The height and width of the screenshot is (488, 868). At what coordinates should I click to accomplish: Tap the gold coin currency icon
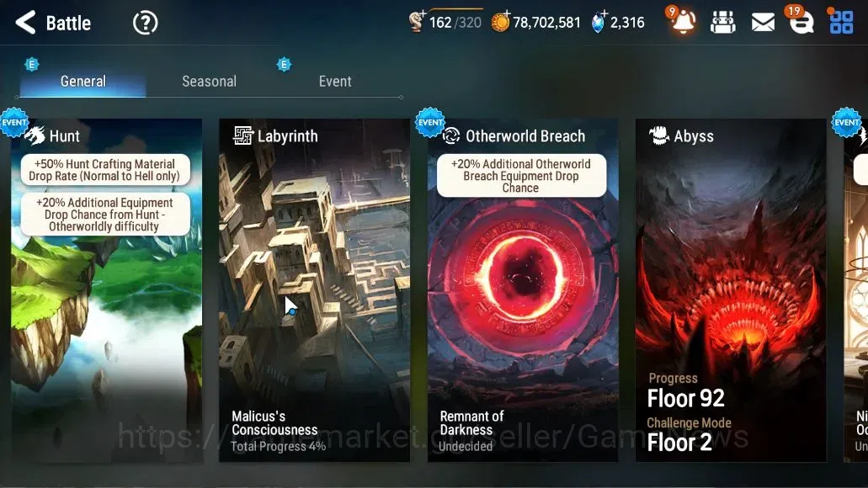(x=500, y=22)
